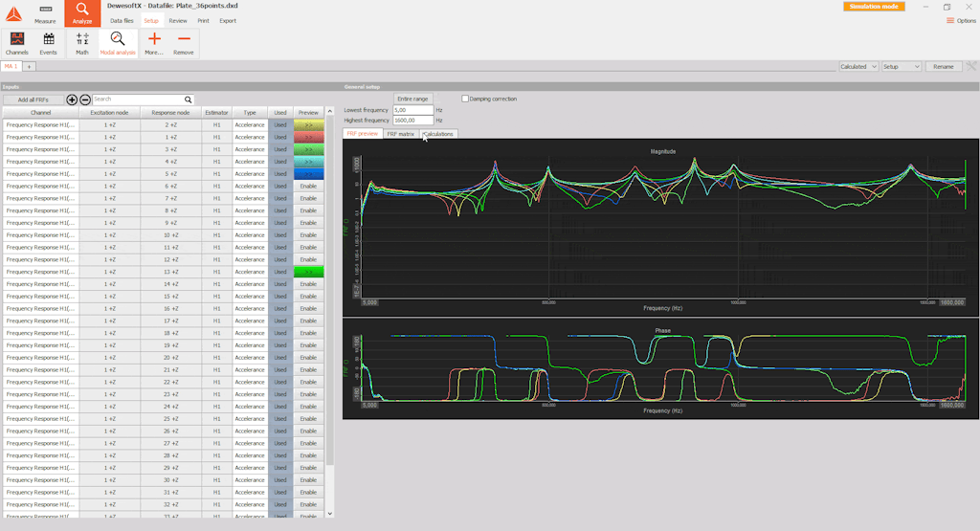The width and height of the screenshot is (980, 531).
Task: Click the table scroll down arrow
Action: (x=330, y=514)
